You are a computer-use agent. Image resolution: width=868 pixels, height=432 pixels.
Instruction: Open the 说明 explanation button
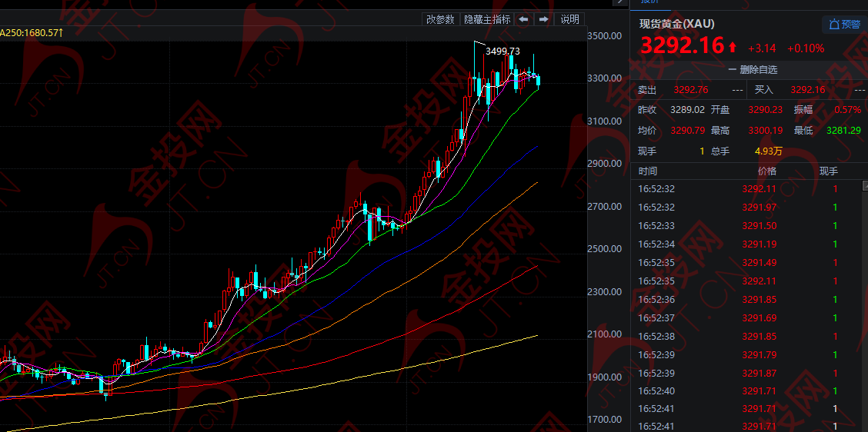569,19
